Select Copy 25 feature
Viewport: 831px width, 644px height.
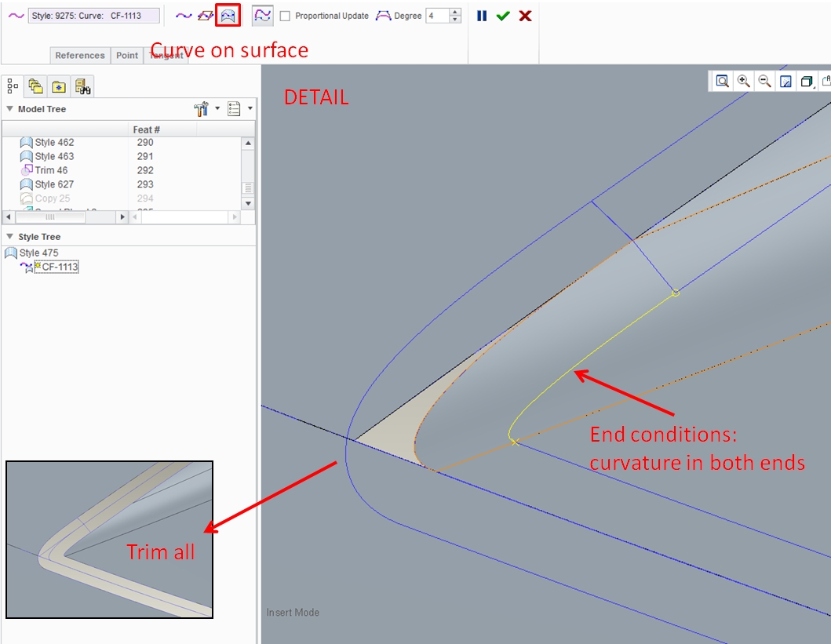coord(52,198)
